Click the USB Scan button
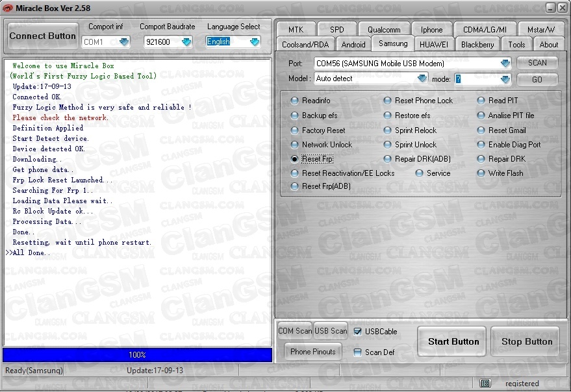Image resolution: width=571 pixels, height=392 pixels. pos(331,331)
